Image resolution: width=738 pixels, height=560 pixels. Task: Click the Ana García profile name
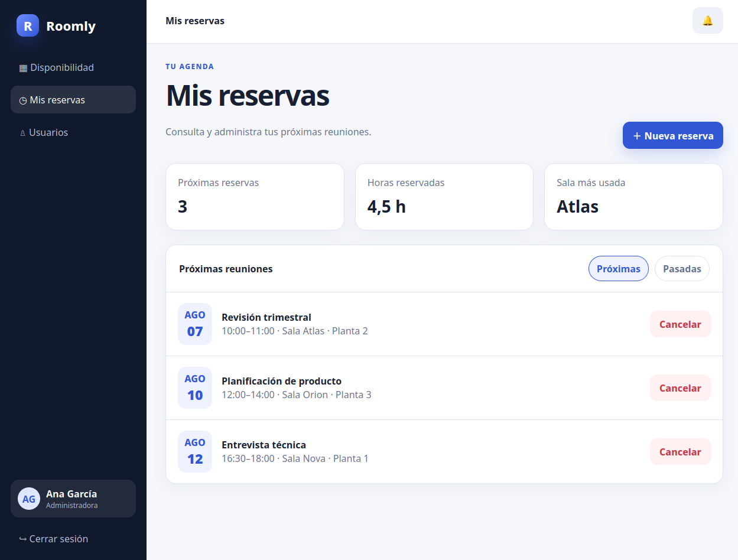[71, 494]
